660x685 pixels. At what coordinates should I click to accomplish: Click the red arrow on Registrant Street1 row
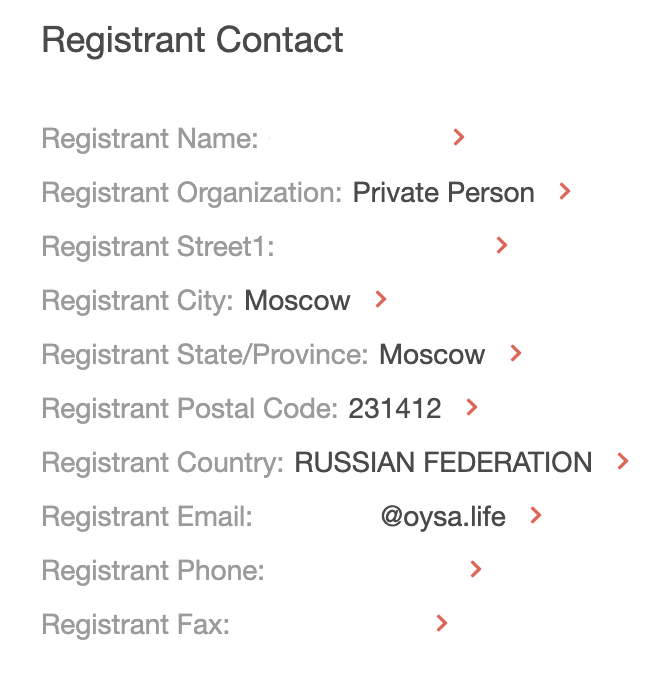[x=502, y=246]
